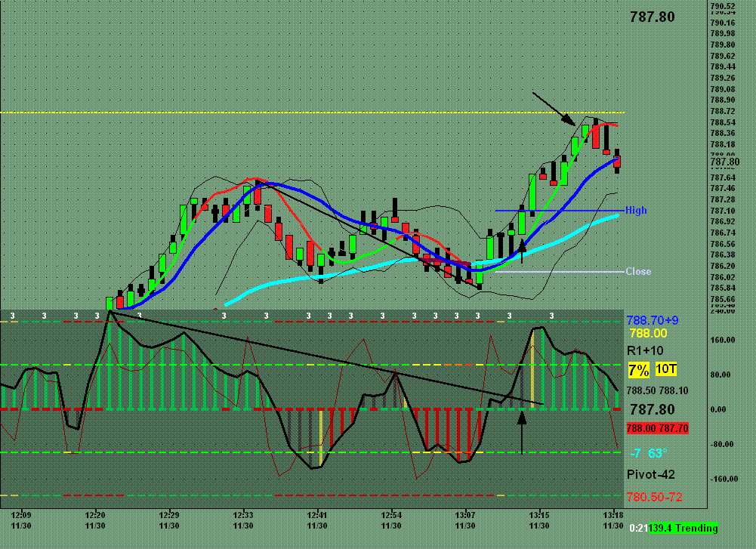Click the "12:41" time axis label

317,515
